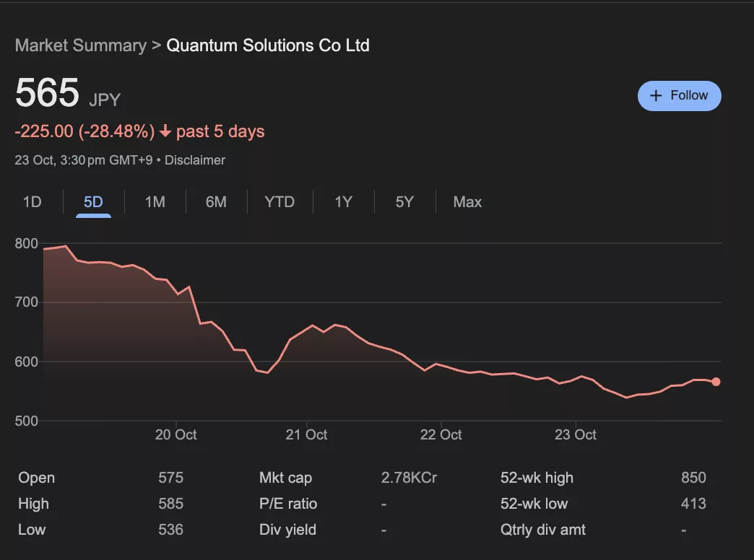Open the Market Summary link

[x=80, y=45]
